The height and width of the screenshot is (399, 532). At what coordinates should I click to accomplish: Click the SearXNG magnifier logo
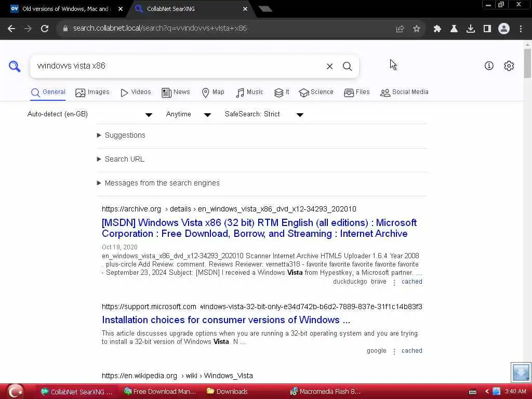pyautogui.click(x=15, y=66)
